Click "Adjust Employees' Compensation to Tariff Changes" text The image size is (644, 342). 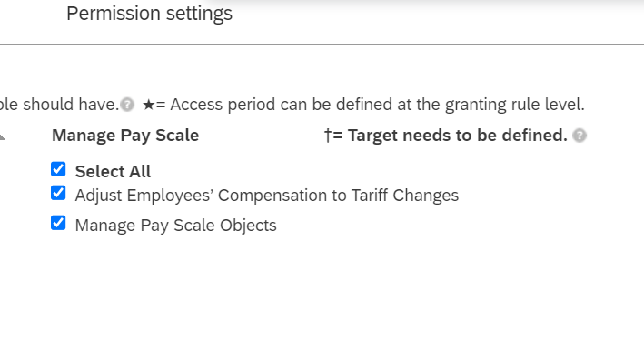[267, 196]
